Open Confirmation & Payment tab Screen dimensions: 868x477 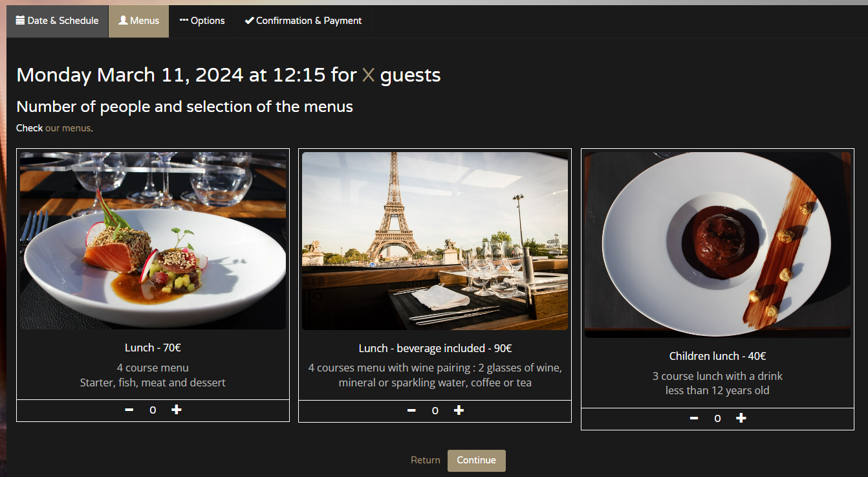point(303,21)
